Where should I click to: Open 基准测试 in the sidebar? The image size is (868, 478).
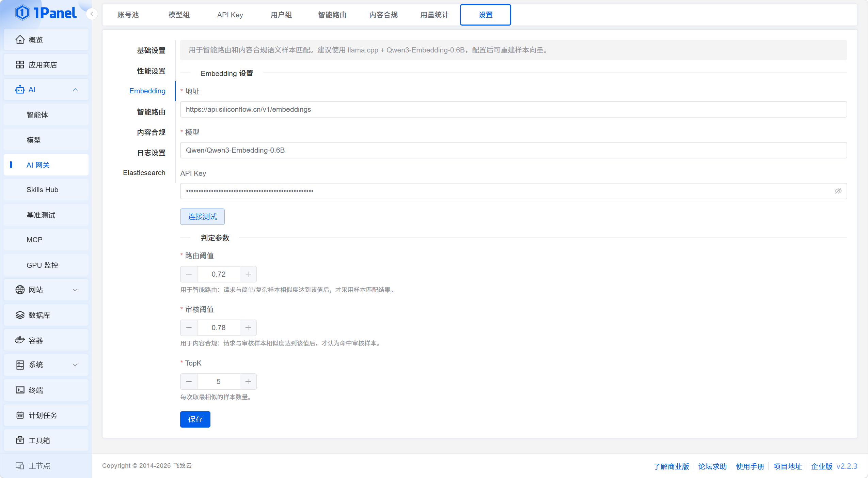click(x=46, y=215)
